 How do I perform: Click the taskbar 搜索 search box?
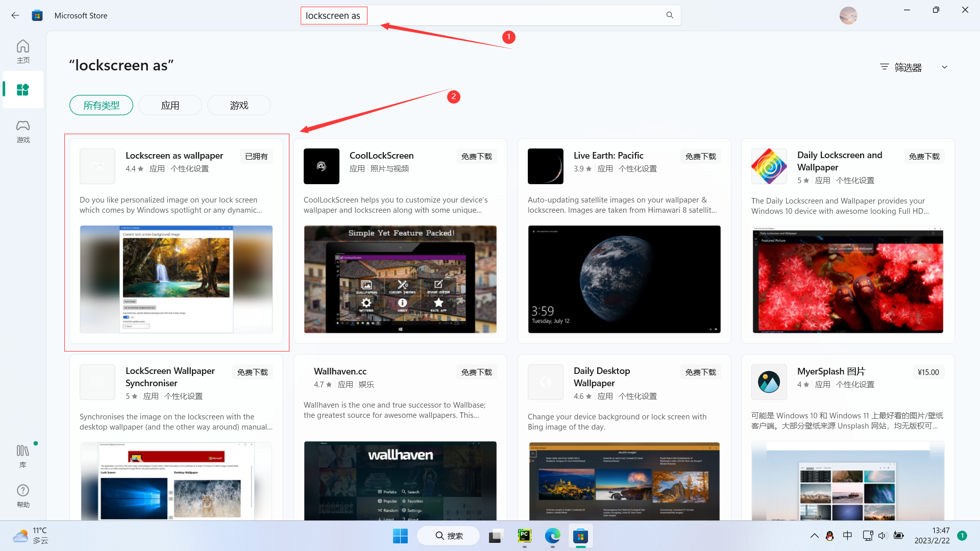[x=449, y=536]
